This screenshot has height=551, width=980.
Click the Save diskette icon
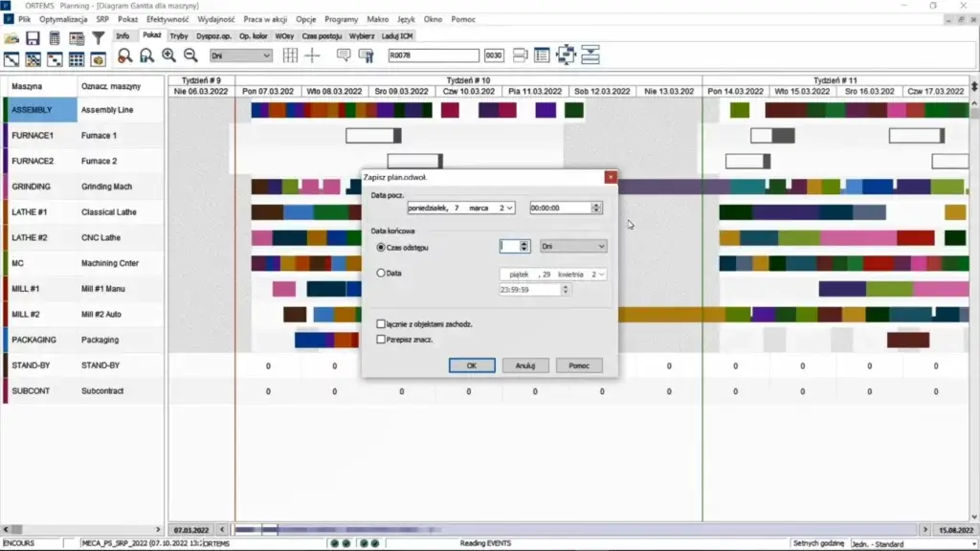pos(32,36)
